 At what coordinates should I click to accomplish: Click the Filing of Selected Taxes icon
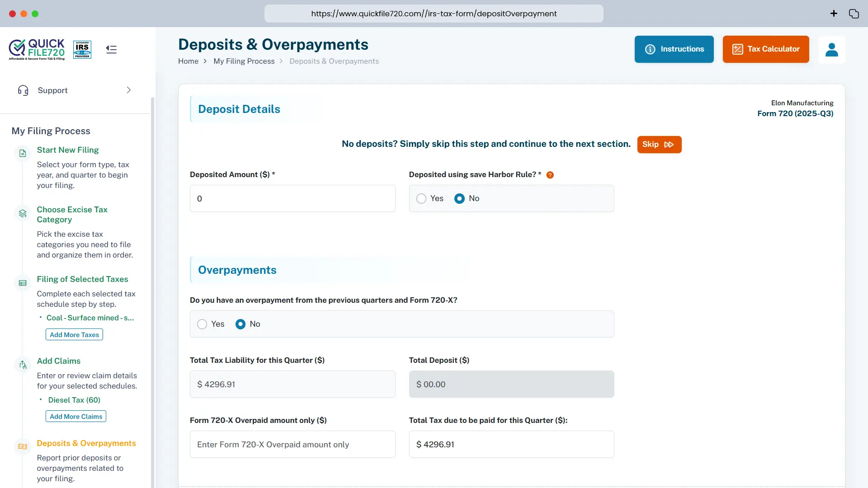(x=23, y=283)
